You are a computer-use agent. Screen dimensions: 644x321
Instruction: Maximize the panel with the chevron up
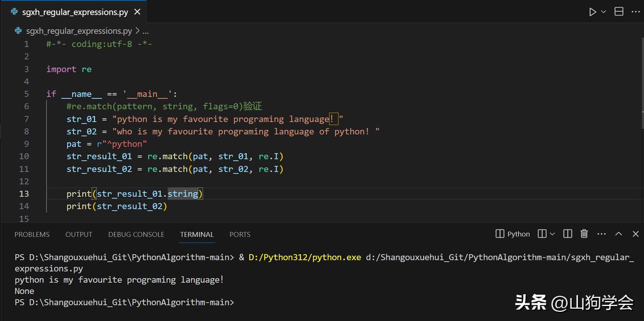619,234
